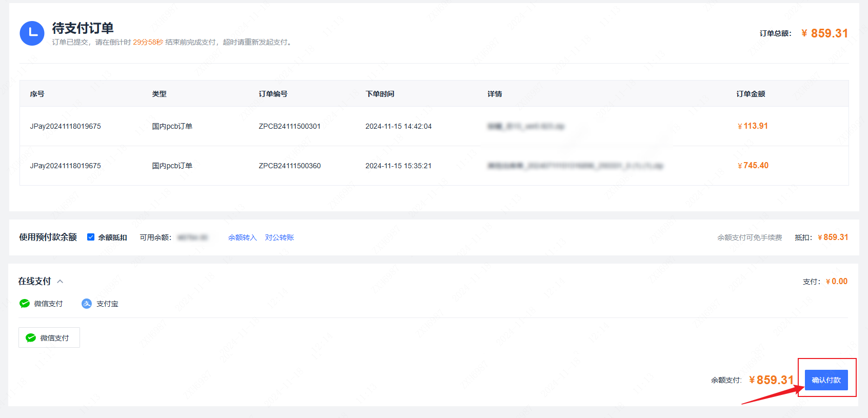This screenshot has width=868, height=418.
Task: Click the 下单时间 column header
Action: tap(380, 94)
